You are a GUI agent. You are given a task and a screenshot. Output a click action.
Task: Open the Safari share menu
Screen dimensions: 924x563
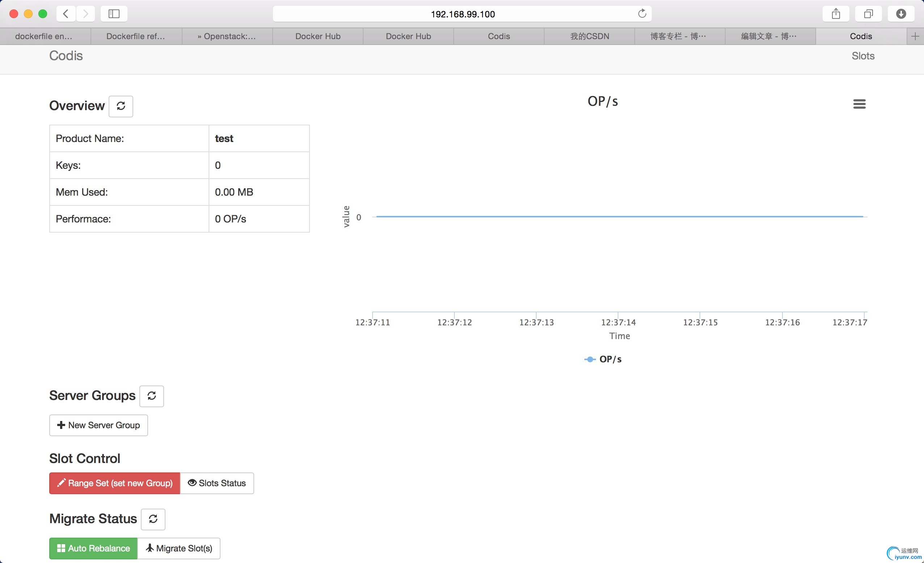836,14
